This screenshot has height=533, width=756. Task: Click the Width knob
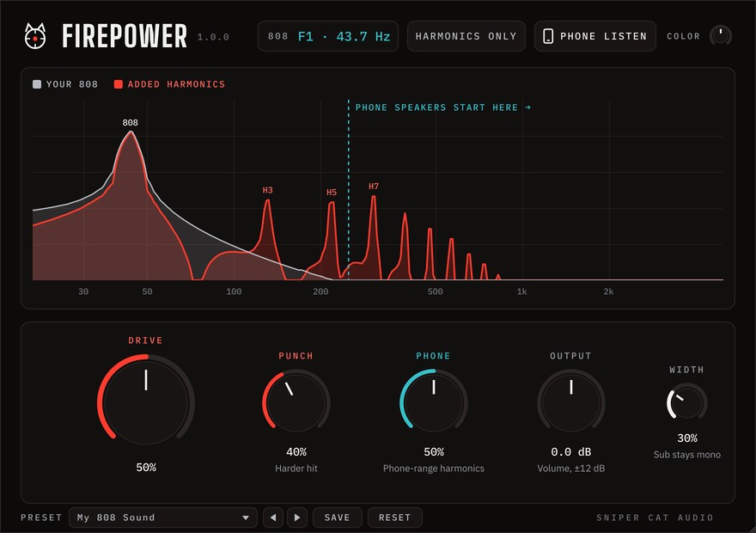(686, 402)
